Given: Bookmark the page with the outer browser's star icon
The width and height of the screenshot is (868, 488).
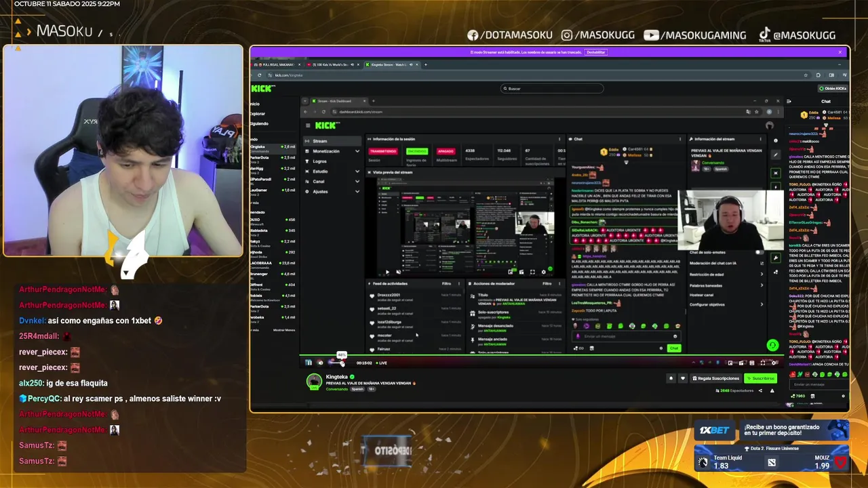Looking at the screenshot, I should (806, 75).
